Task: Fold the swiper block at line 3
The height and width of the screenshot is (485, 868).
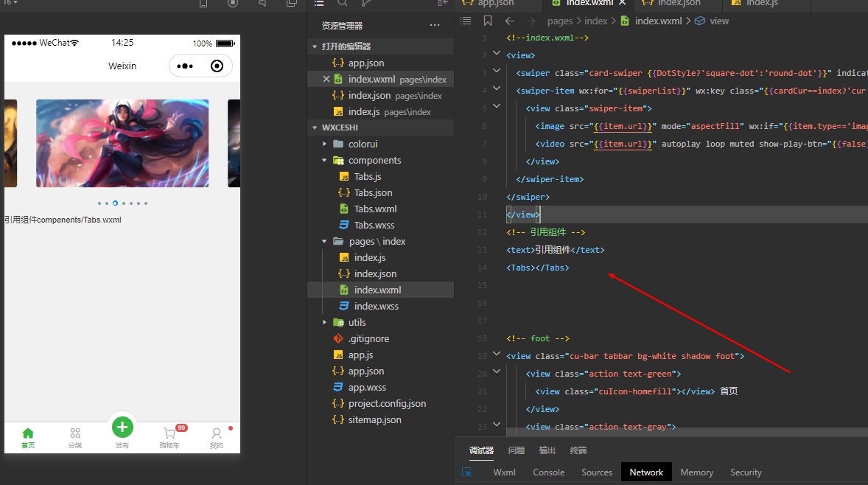Action: 497,70
